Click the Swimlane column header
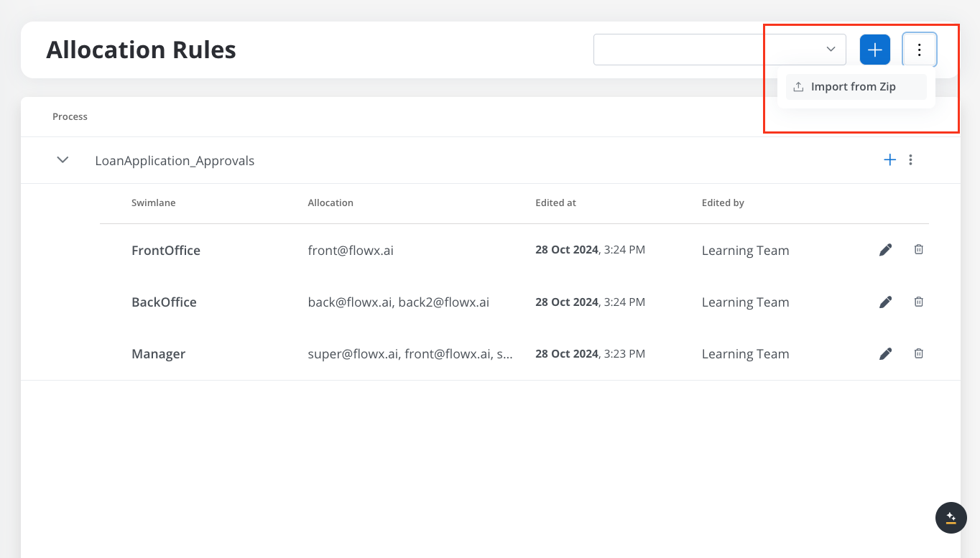980x558 pixels. [153, 203]
